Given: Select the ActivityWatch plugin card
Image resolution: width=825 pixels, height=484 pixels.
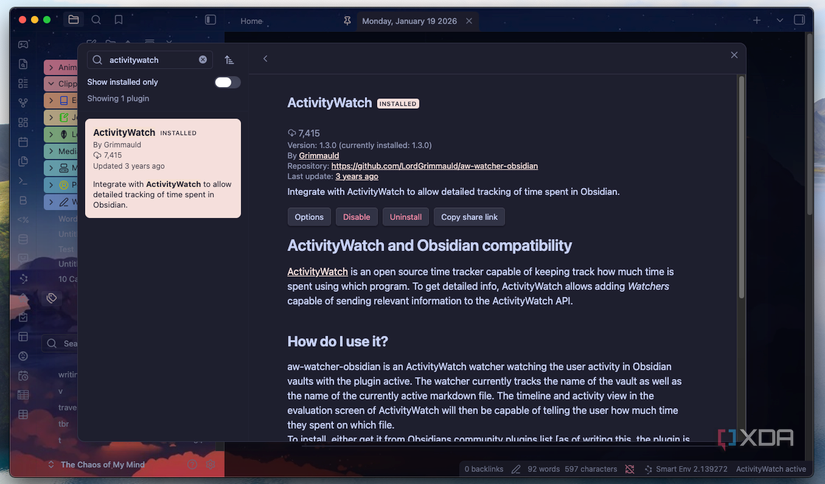Looking at the screenshot, I should point(163,168).
